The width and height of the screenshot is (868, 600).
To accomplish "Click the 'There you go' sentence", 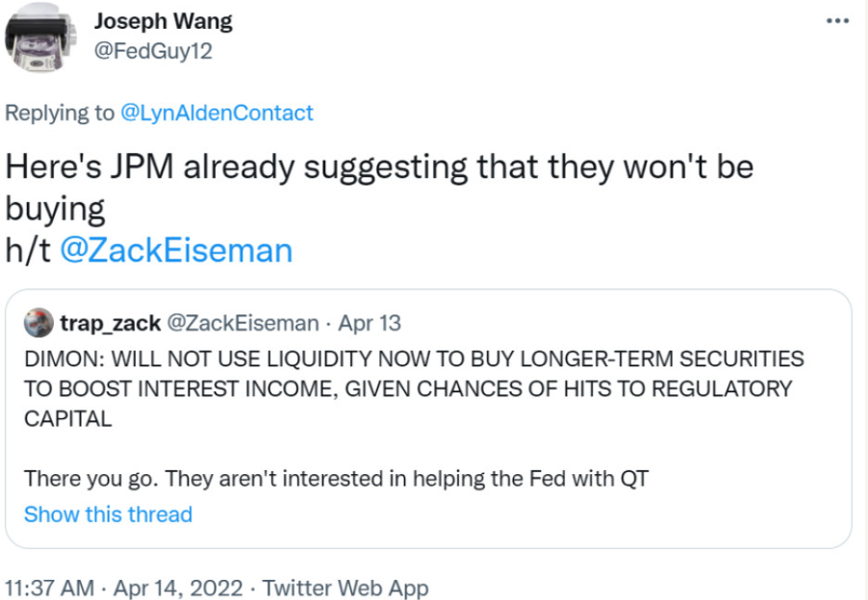I will (336, 478).
